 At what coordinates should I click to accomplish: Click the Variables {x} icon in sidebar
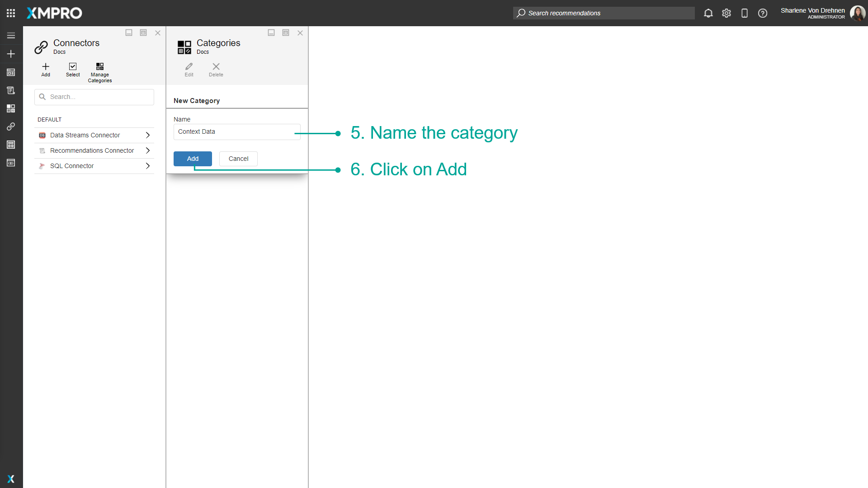click(x=11, y=163)
